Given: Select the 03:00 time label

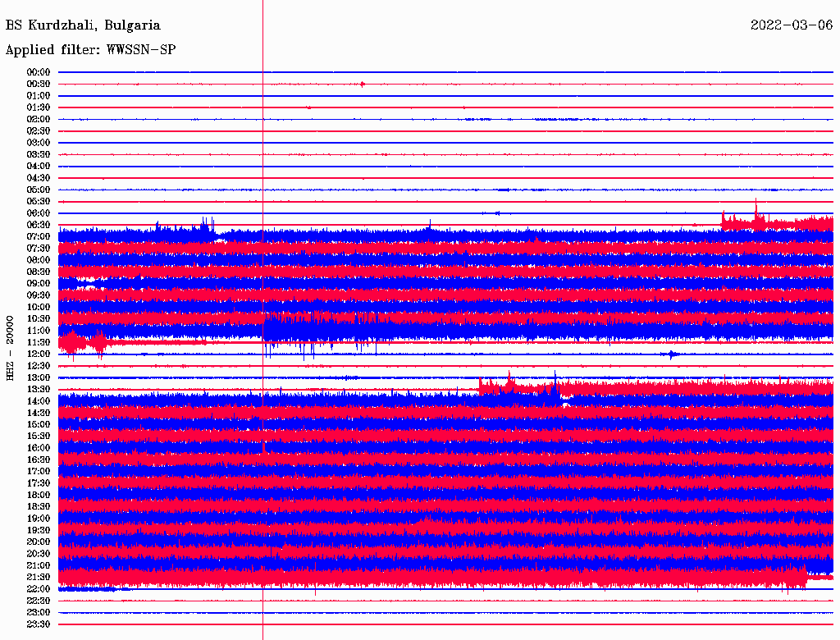Looking at the screenshot, I should point(39,143).
